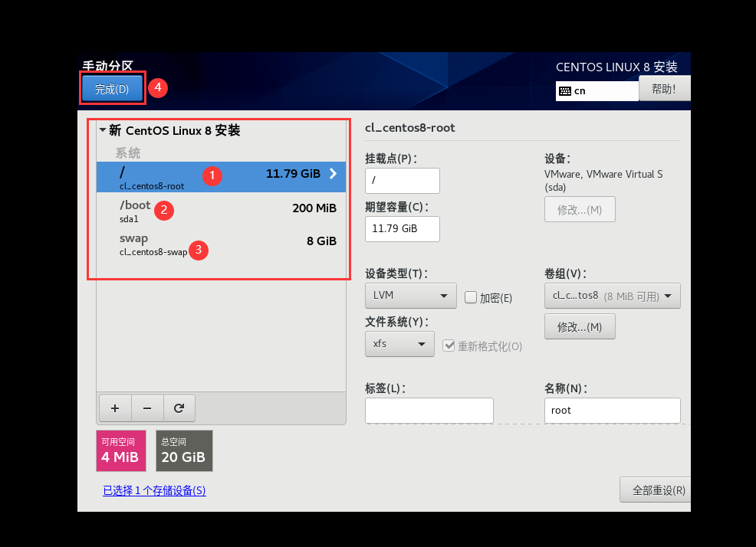Viewport: 756px width, 547px height.
Task: Click the chevron arrow on the root partition row
Action: pyautogui.click(x=334, y=173)
